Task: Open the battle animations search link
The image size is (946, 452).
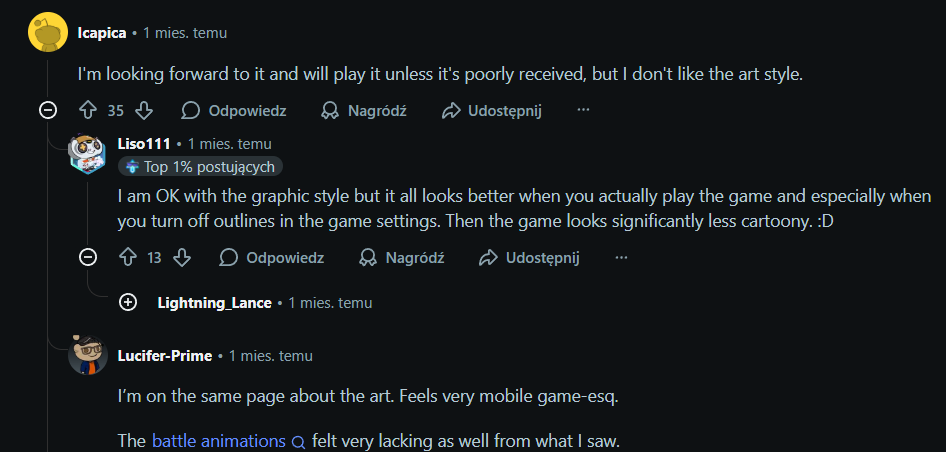Action: (x=220, y=441)
